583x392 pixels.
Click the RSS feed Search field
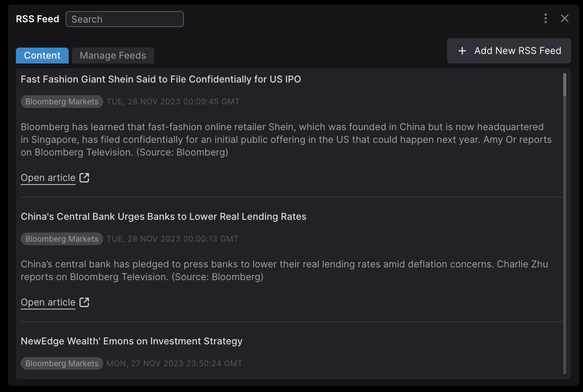click(125, 19)
